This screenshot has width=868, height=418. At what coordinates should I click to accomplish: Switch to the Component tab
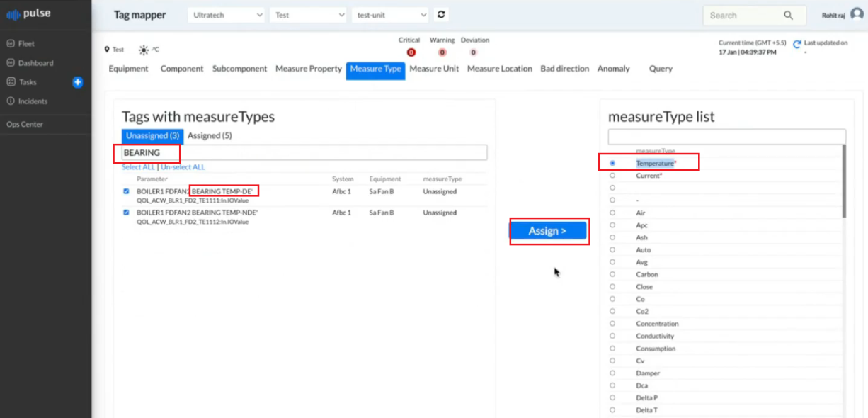(182, 69)
